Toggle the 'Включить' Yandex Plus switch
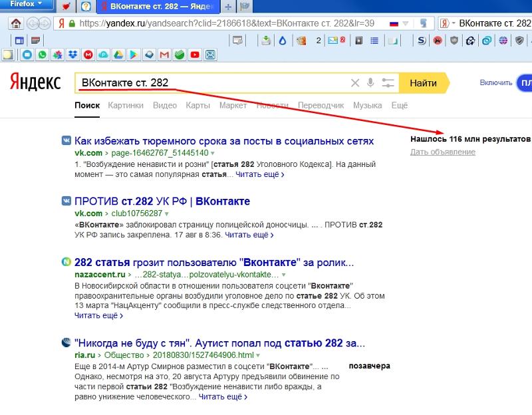The width and height of the screenshot is (532, 415). point(523,83)
